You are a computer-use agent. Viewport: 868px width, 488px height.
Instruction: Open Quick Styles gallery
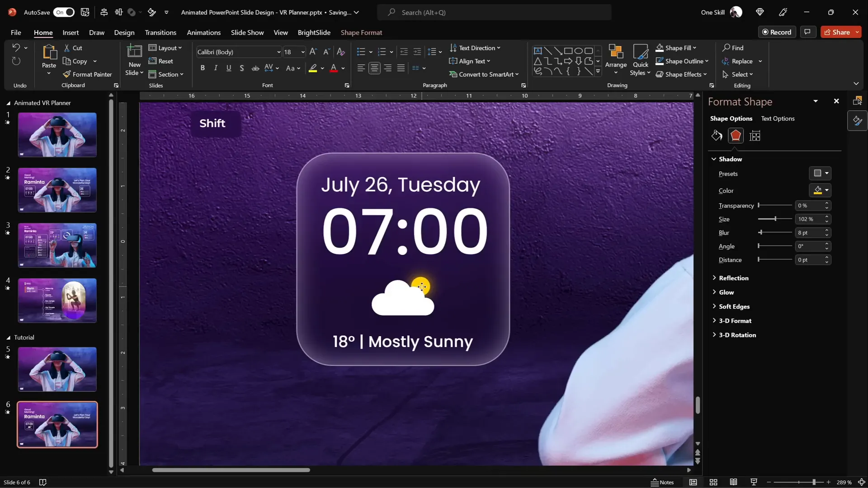click(x=640, y=60)
